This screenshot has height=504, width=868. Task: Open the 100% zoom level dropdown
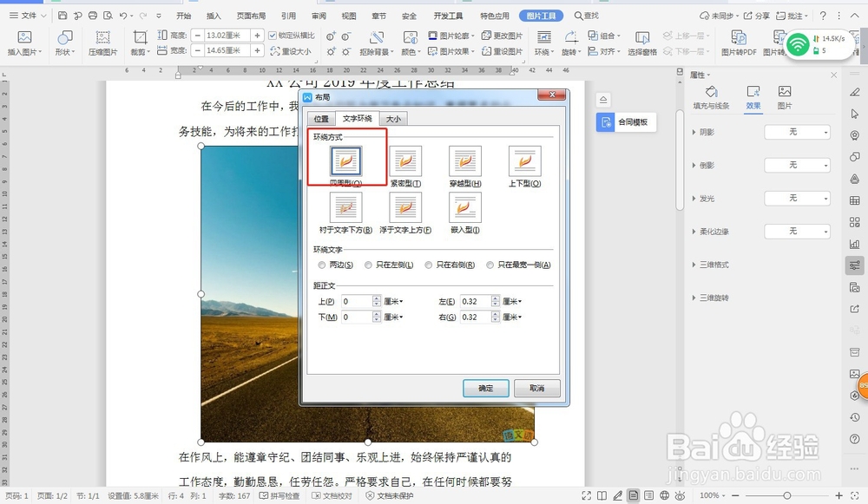tap(712, 495)
